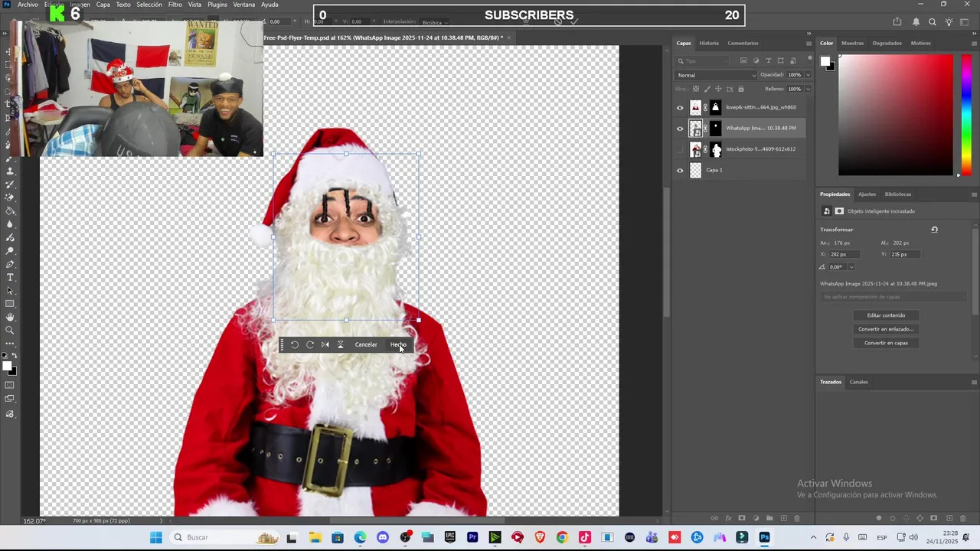Switch to the Muestras tab
980x551 pixels.
pos(852,43)
